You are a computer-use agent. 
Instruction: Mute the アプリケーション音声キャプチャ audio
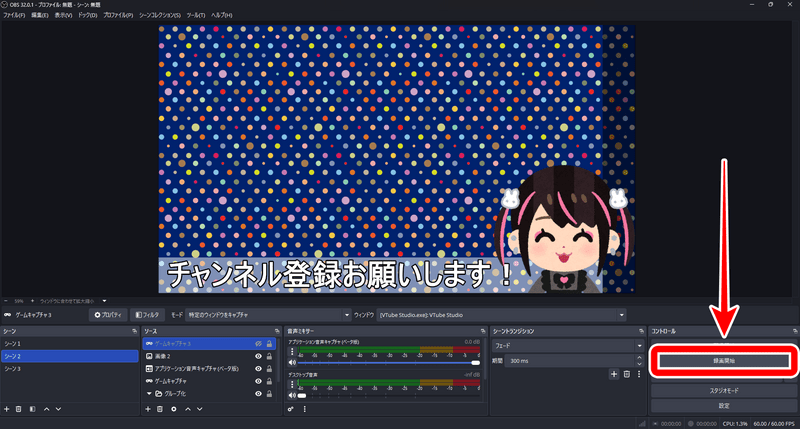pyautogui.click(x=292, y=363)
